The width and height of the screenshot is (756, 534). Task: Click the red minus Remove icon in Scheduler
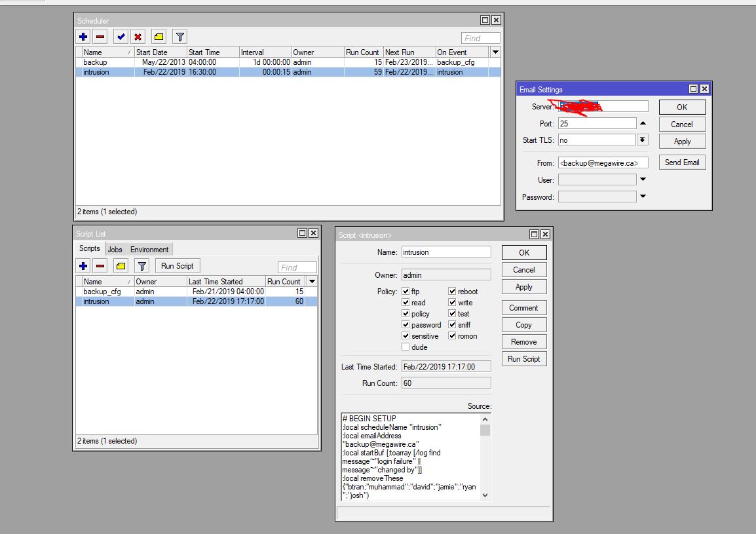click(100, 37)
